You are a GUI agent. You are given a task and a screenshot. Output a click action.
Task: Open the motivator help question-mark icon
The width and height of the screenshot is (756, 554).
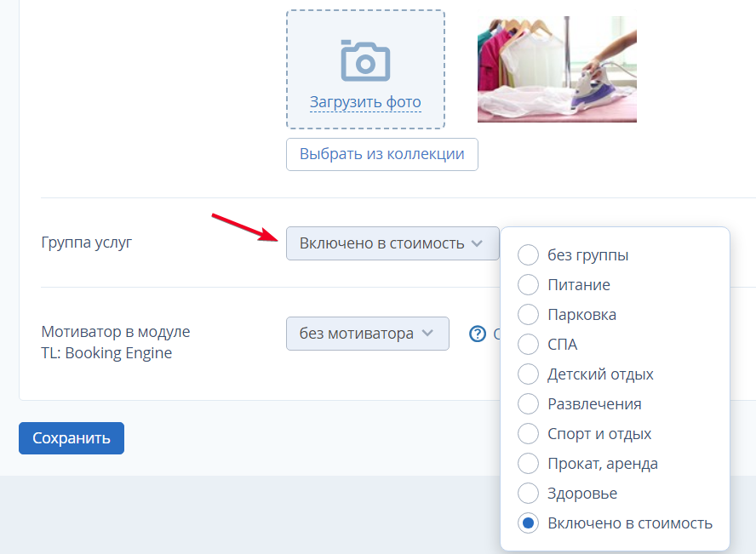[x=478, y=334]
